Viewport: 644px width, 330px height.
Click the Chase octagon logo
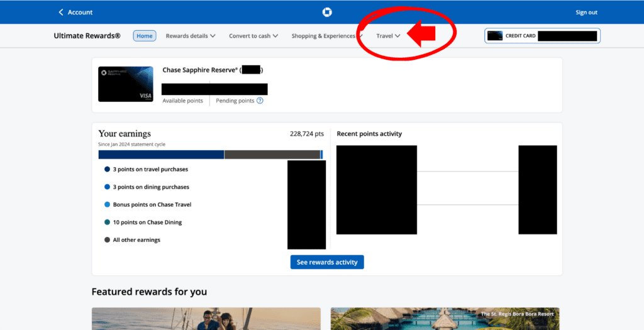coord(327,13)
